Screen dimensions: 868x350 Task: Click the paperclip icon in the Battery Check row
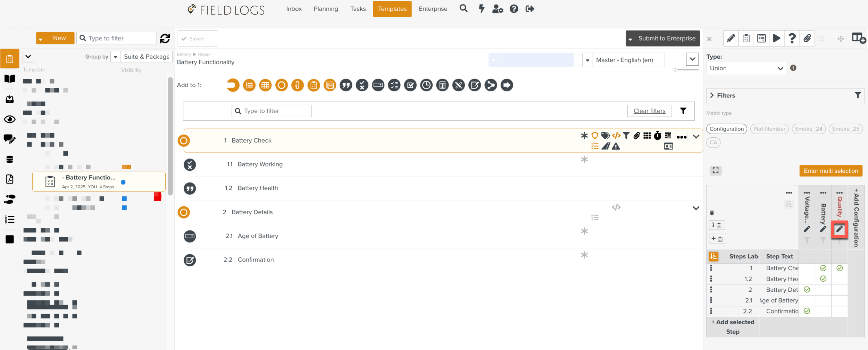[636, 136]
